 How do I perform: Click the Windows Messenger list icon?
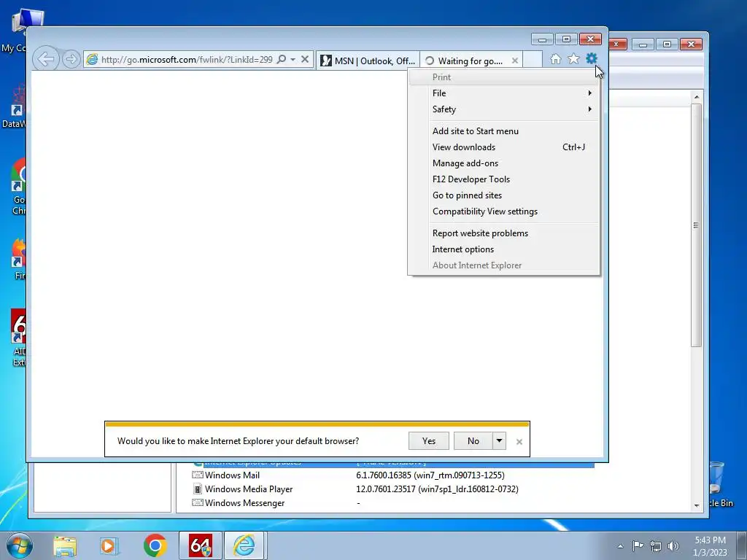(197, 503)
